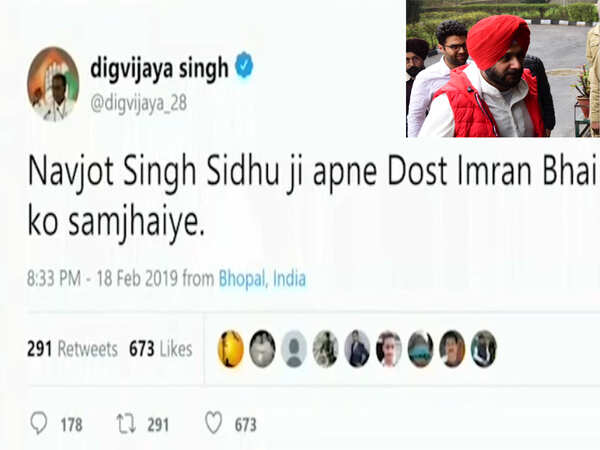This screenshot has height=450, width=600.
Task: Click the first yellow liker avatar
Action: pyautogui.click(x=231, y=349)
